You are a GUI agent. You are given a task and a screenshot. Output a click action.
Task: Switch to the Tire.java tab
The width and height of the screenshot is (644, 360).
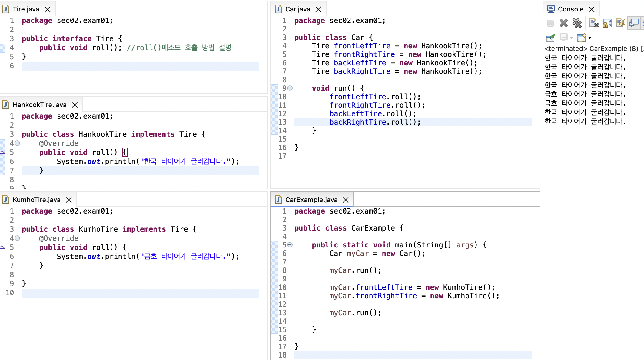(26, 9)
